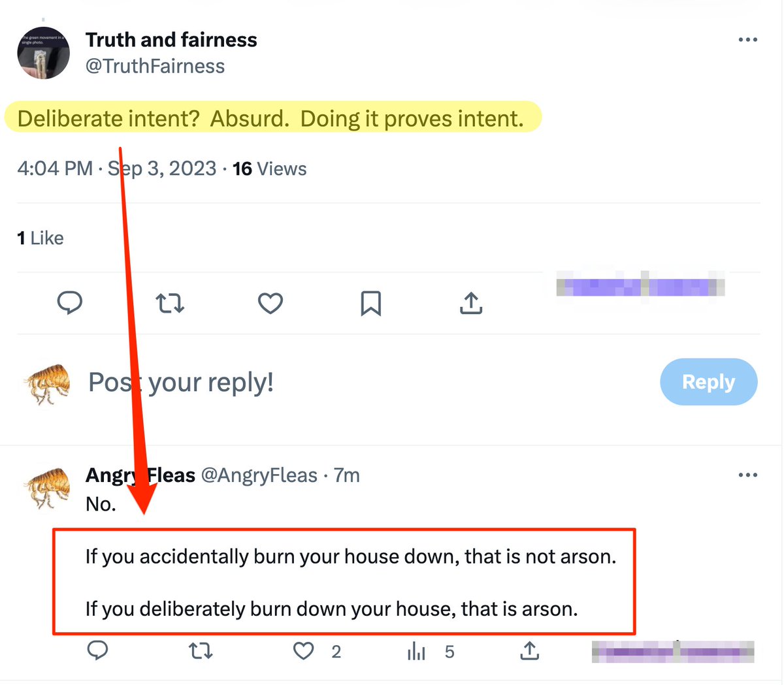784x685 pixels.
Task: Click the retweet icon under main tweet
Action: pyautogui.click(x=170, y=303)
